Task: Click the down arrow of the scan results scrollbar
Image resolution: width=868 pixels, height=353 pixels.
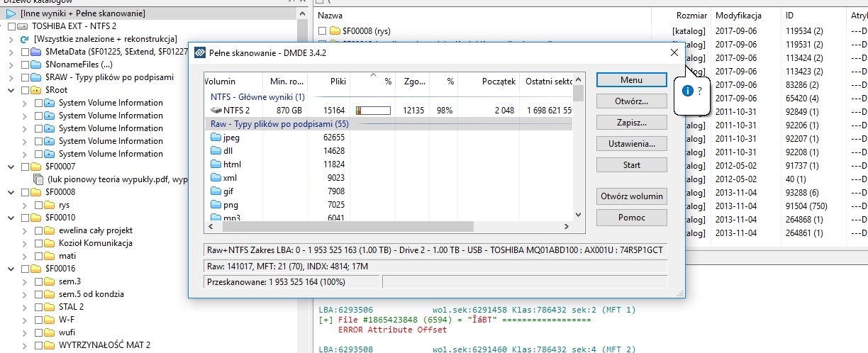Action: 579,215
